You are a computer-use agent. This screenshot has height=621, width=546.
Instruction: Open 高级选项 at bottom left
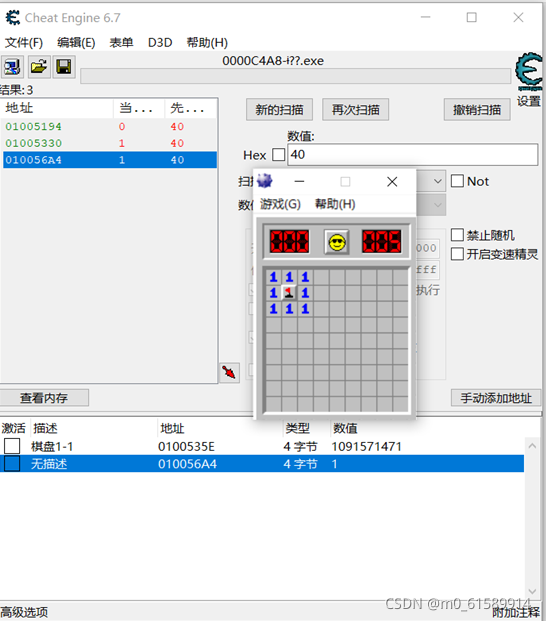click(24, 612)
